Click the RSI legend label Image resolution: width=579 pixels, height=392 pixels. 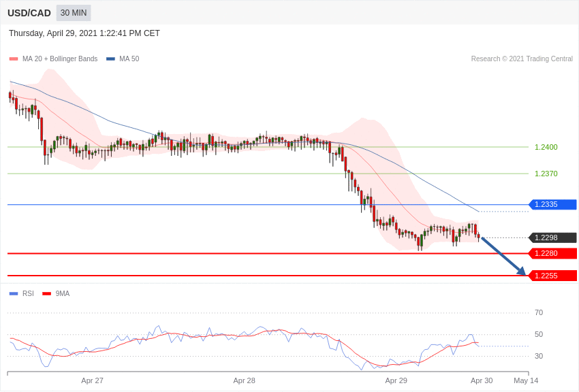pos(28,293)
